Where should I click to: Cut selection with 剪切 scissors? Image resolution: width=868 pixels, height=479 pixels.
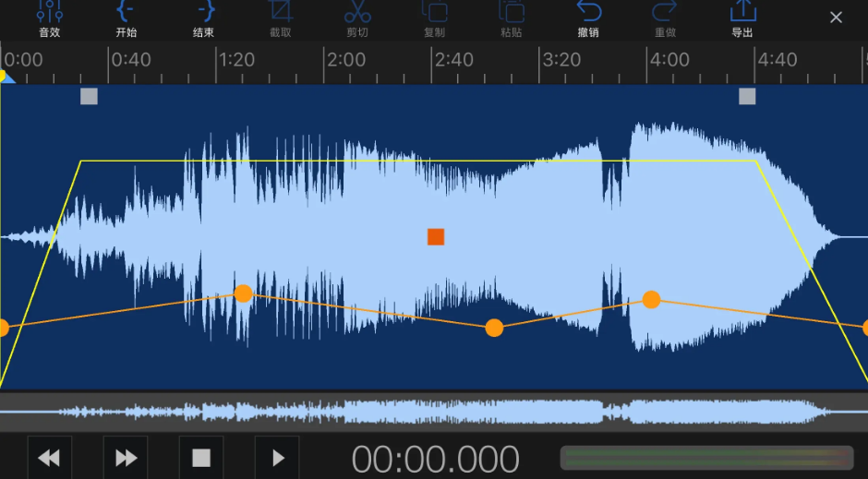point(357,18)
